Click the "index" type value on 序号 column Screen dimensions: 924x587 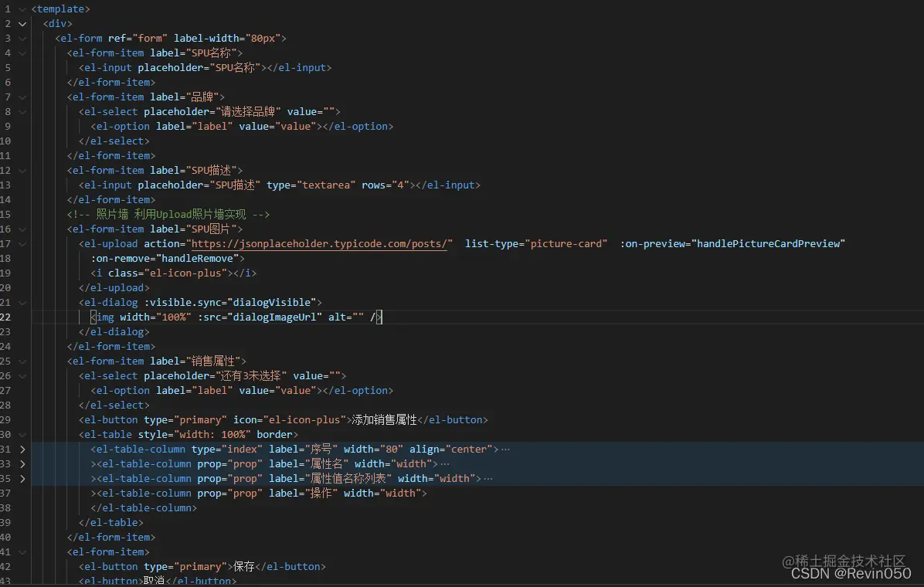[x=242, y=449]
